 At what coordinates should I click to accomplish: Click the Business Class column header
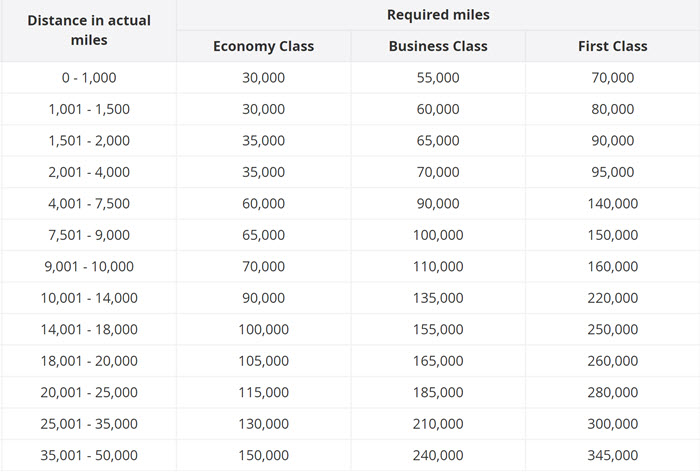point(438,46)
